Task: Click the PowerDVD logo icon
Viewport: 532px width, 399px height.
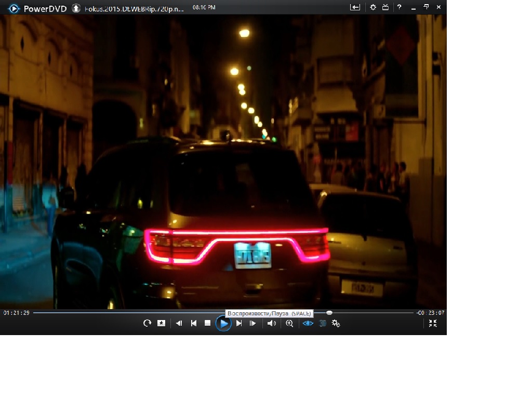Action: 14,8
